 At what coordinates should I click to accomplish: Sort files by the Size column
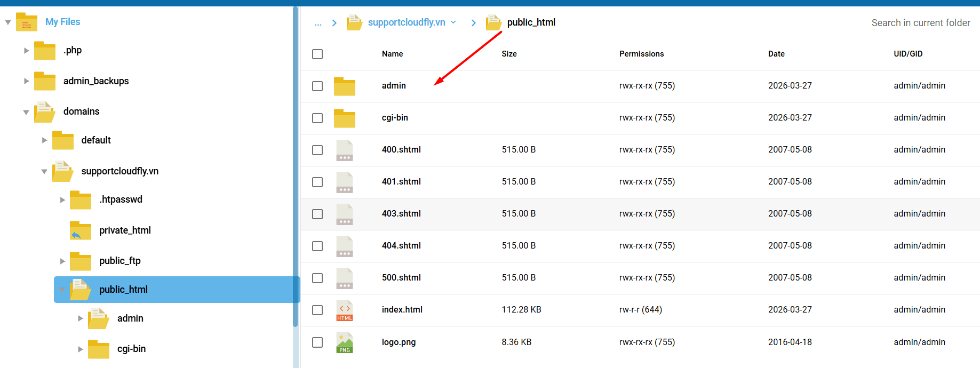point(509,54)
